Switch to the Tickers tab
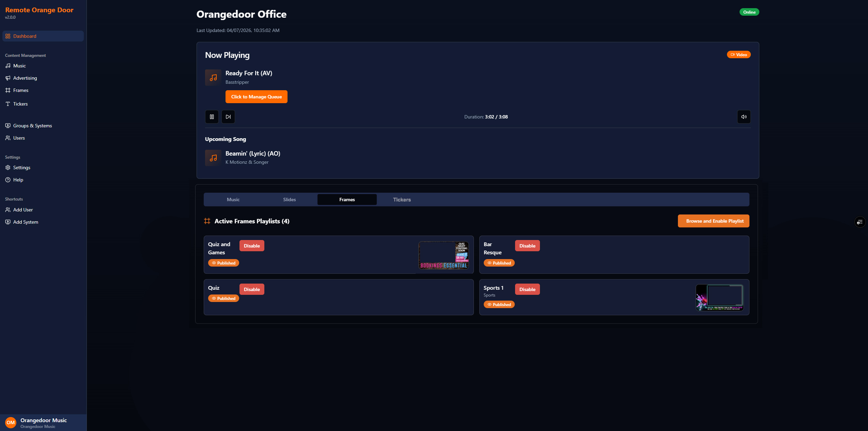868x431 pixels. pos(402,199)
